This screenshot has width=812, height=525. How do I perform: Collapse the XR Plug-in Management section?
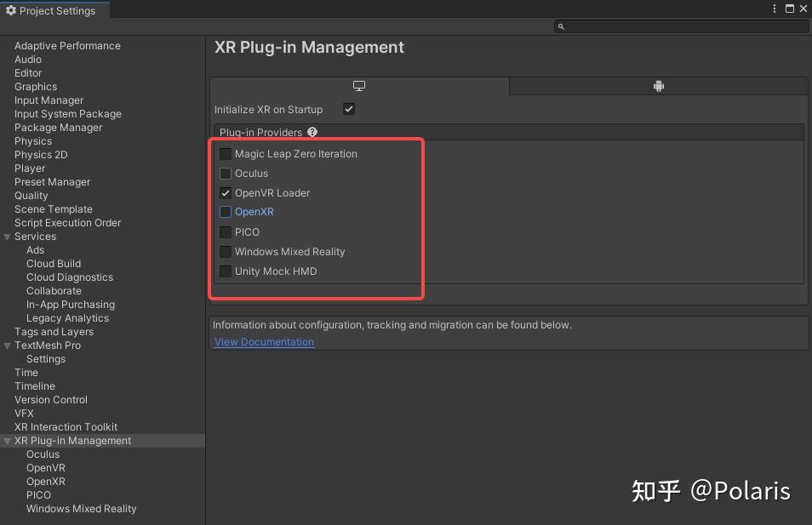(x=8, y=441)
